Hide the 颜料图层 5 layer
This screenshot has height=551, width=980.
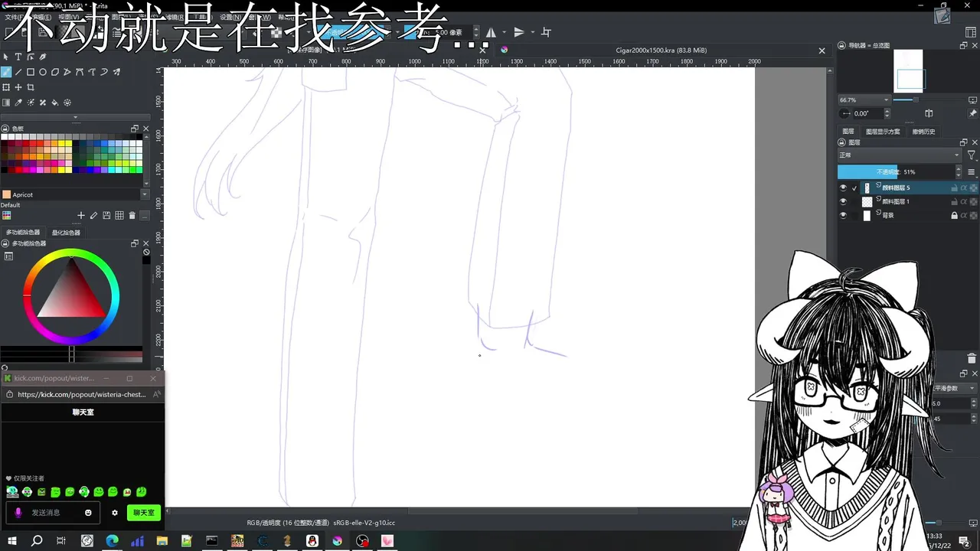coord(843,187)
